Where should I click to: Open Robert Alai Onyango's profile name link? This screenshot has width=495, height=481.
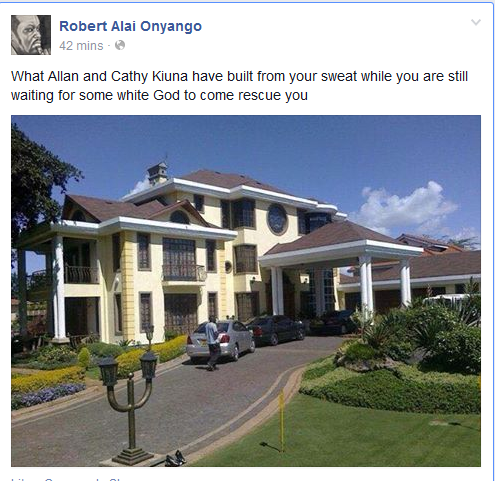click(130, 26)
